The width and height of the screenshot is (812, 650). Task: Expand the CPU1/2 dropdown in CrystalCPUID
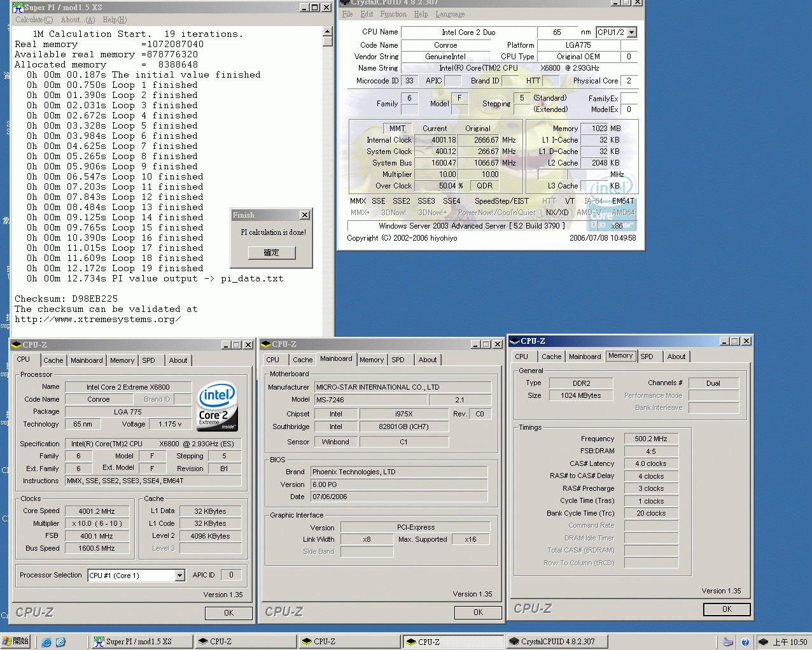[631, 32]
